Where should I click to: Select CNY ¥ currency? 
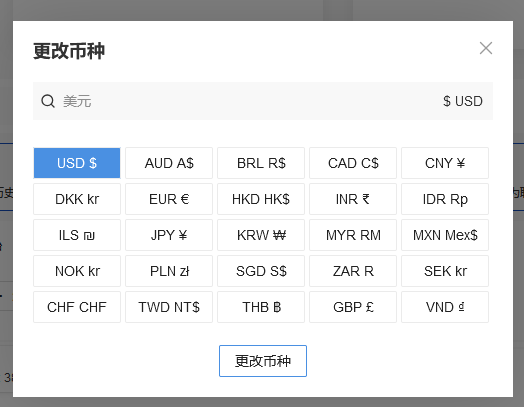(445, 163)
